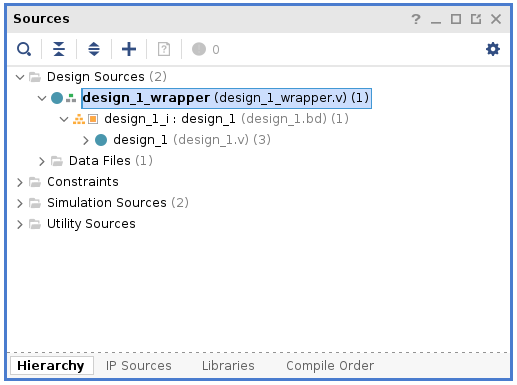Click the hierarchy top icon beside design_1_wrapper
Image resolution: width=517 pixels, height=385 pixels.
pyautogui.click(x=71, y=98)
